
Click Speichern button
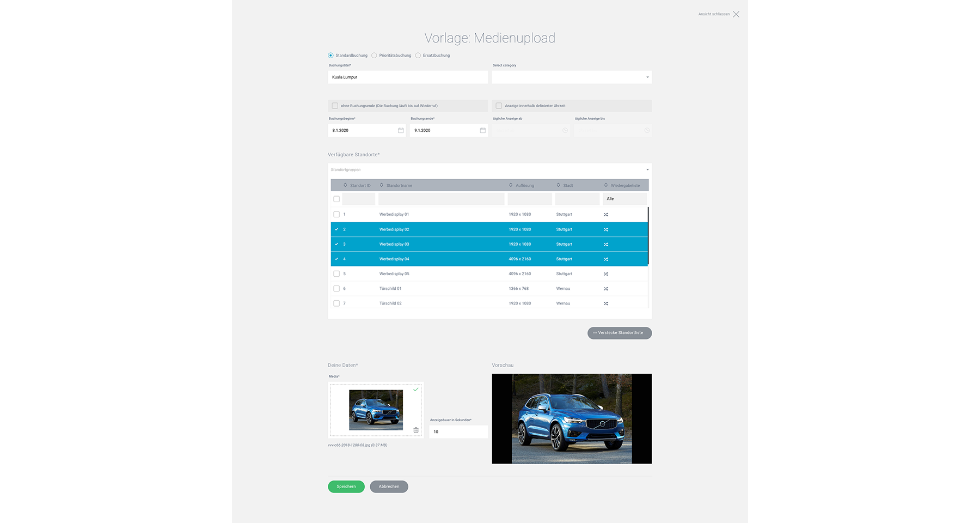[346, 486]
